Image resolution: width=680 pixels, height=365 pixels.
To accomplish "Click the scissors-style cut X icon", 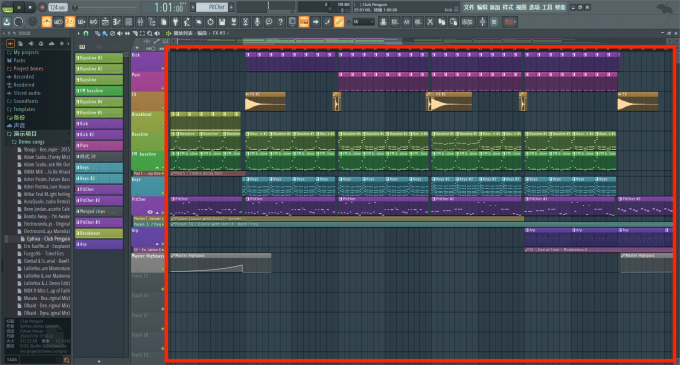I will point(430,22).
